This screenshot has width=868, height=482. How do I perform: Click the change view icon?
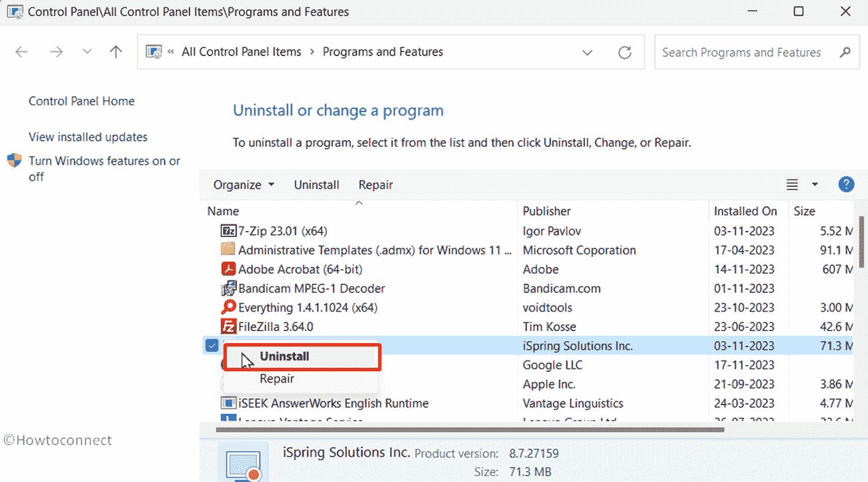pos(792,185)
